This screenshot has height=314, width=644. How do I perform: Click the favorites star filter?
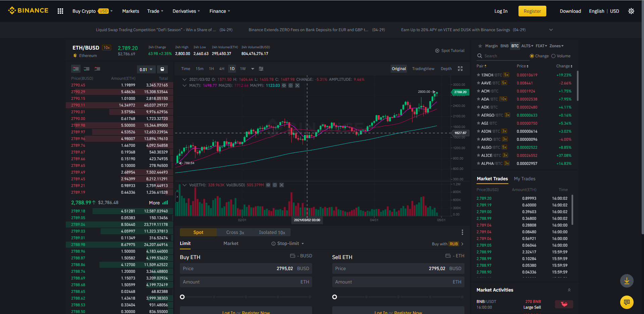coord(480,46)
